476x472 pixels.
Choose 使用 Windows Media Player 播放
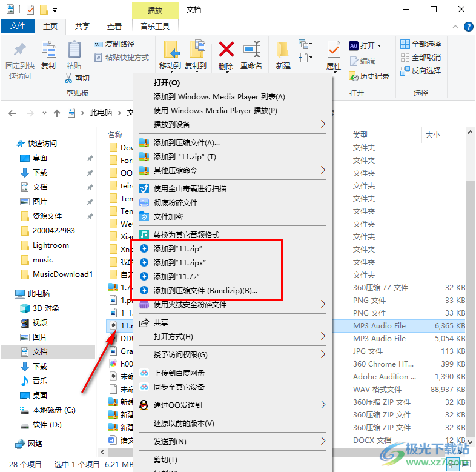[x=232, y=111]
